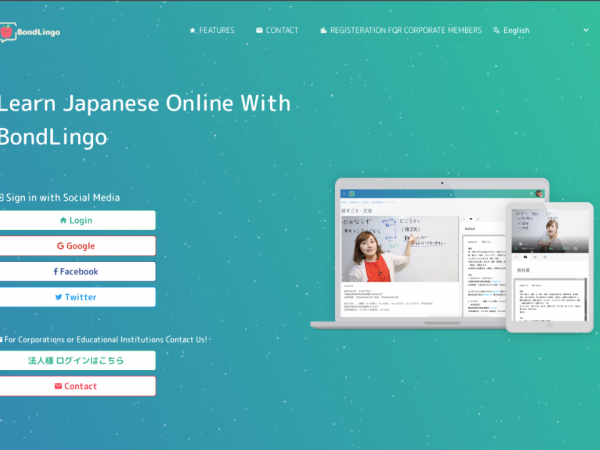
Task: Click the envelope icon on the red Contact button
Action: 58,386
